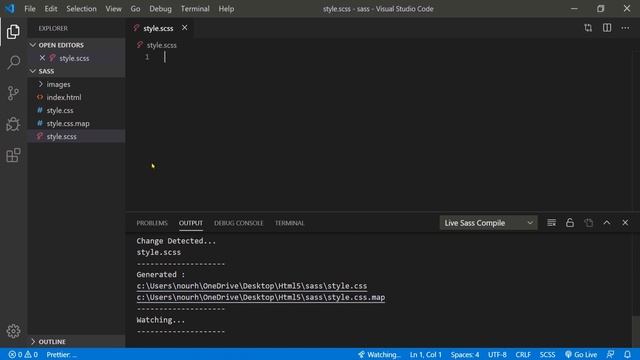Click the Open Changes compare icon
This screenshot has width=640, height=360.
pos(588,28)
